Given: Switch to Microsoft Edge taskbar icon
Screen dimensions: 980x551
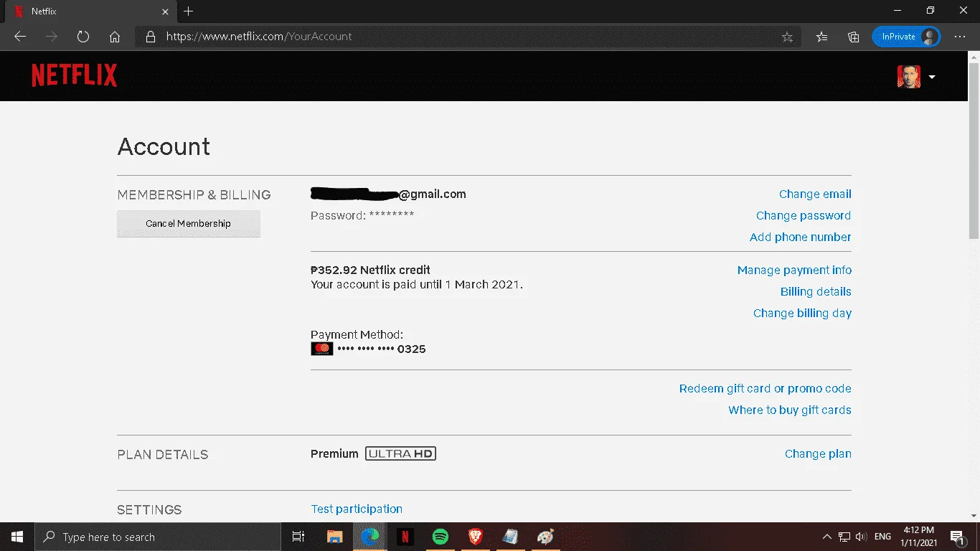Looking at the screenshot, I should coord(369,537).
